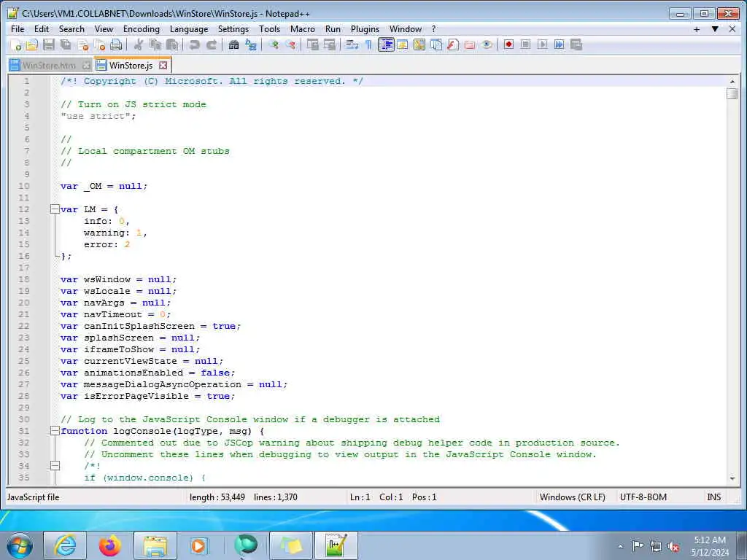
Task: Click the plus new tab button
Action: click(x=697, y=29)
